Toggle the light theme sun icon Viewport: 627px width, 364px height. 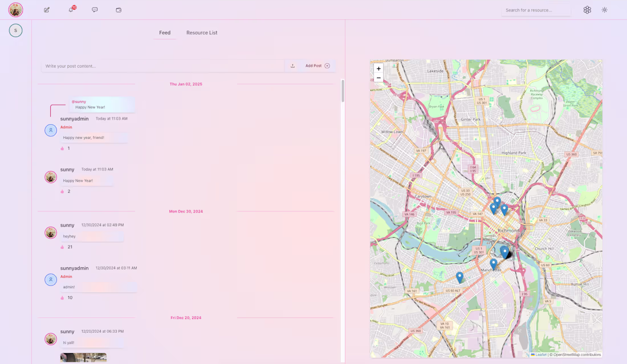[x=605, y=10]
